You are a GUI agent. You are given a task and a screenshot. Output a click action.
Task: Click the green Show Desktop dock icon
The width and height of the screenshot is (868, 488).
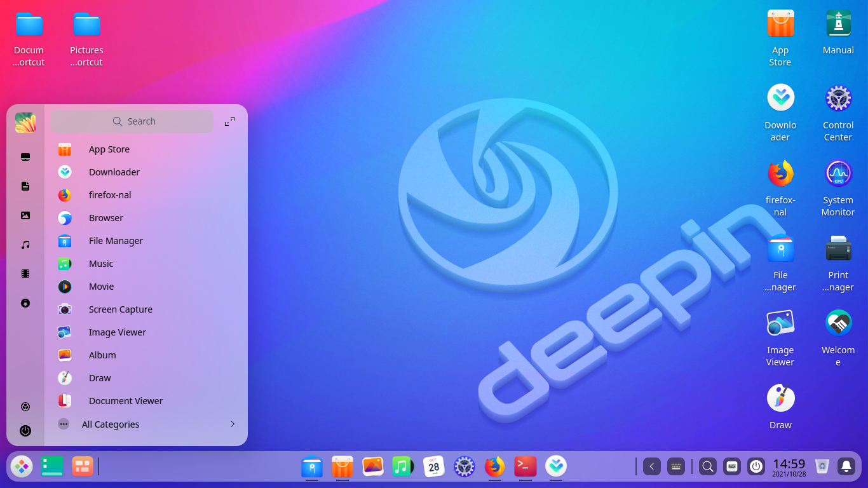click(52, 467)
